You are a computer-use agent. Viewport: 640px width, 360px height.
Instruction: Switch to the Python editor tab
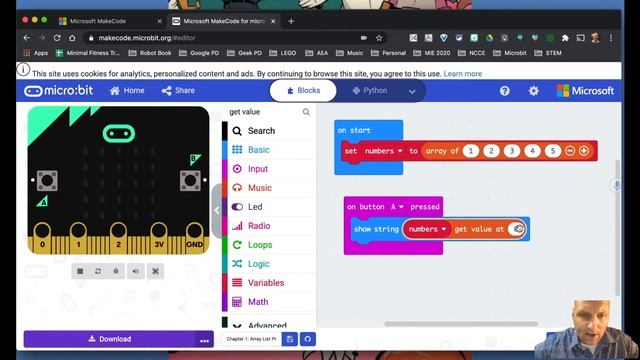point(370,91)
